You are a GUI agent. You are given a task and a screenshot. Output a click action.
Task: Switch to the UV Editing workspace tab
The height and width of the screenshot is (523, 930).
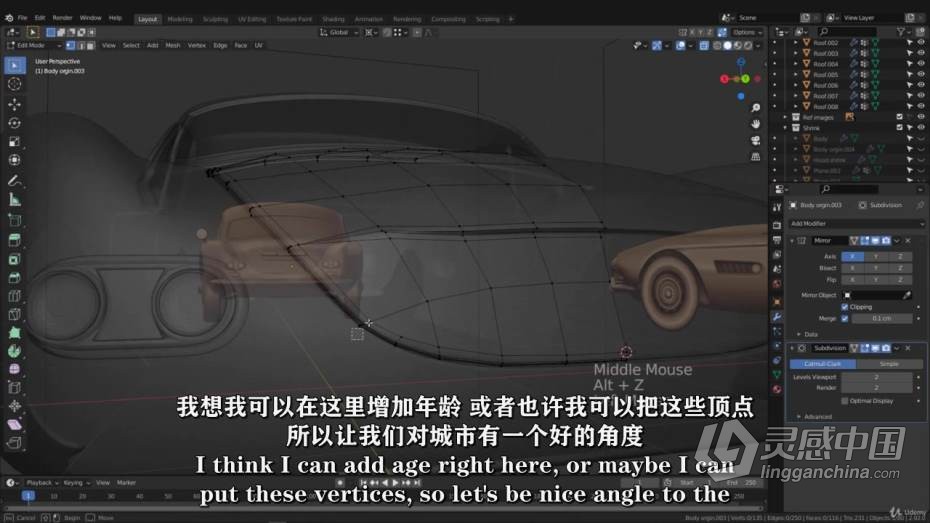[x=252, y=19]
